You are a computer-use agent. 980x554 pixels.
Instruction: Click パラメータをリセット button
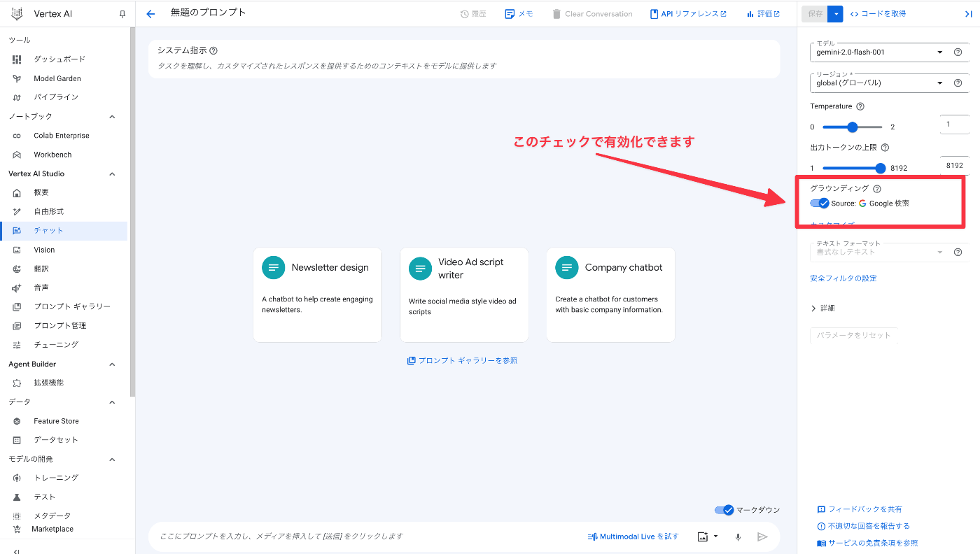click(854, 335)
